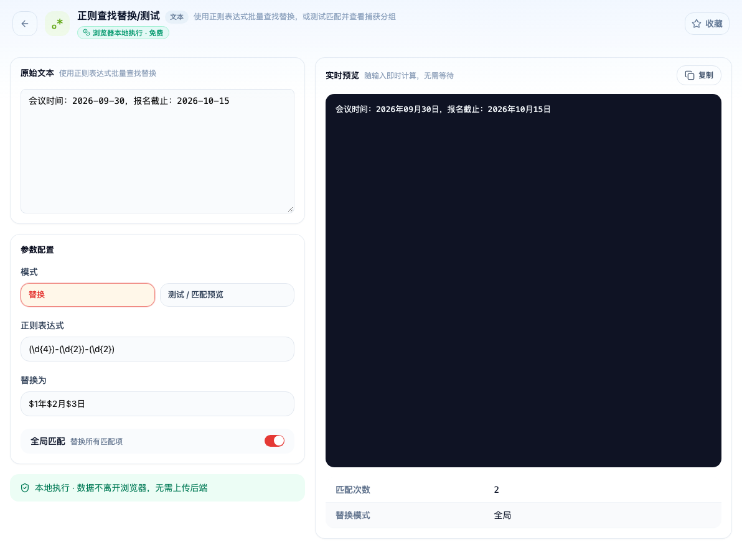Switch to 测试 / 匹配预览 mode
This screenshot has height=560, width=742.
[227, 295]
